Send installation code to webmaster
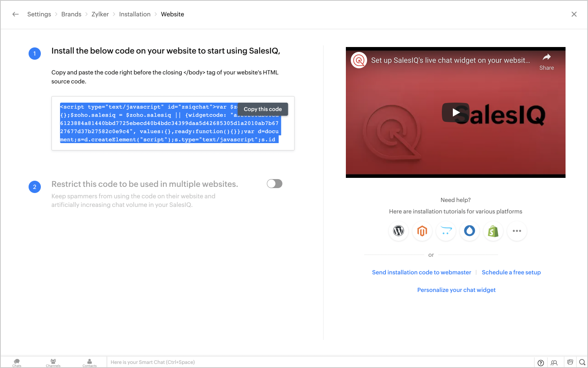Screen dimensions: 588x368 click(x=421, y=272)
